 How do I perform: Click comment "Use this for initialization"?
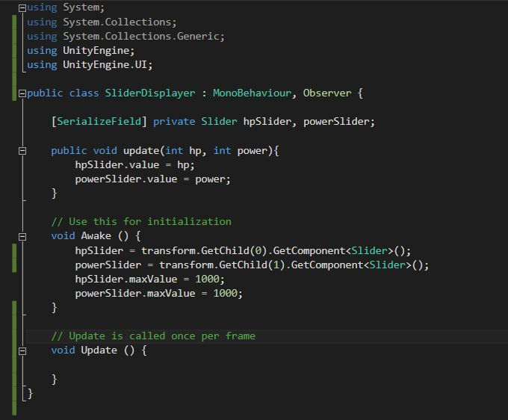[150, 222]
